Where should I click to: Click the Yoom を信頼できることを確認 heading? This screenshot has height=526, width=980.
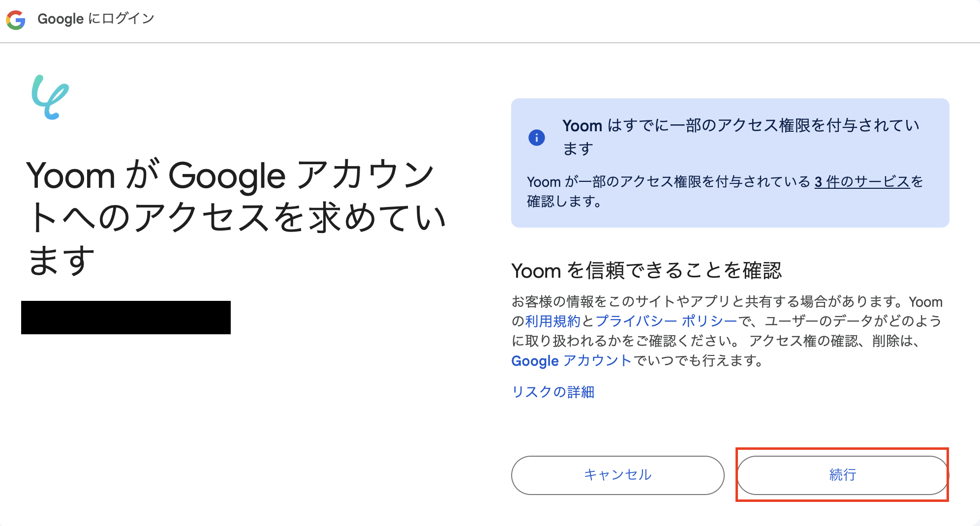(x=646, y=271)
